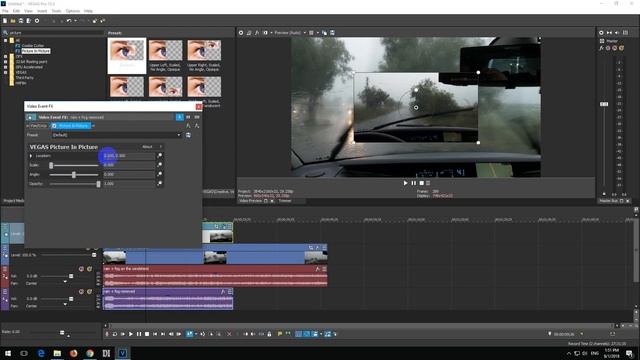Click the timeline Record button
The height and width of the screenshot is (360, 640).
[x=107, y=334]
